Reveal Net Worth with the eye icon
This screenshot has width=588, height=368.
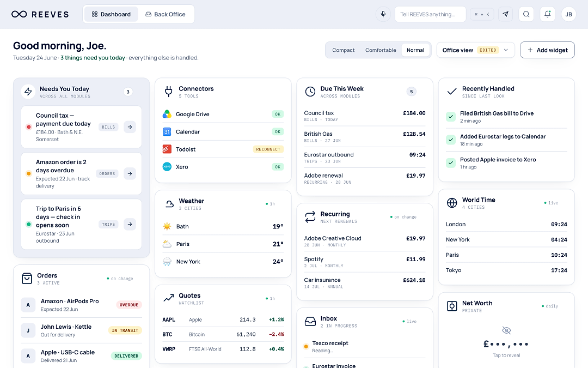[506, 330]
